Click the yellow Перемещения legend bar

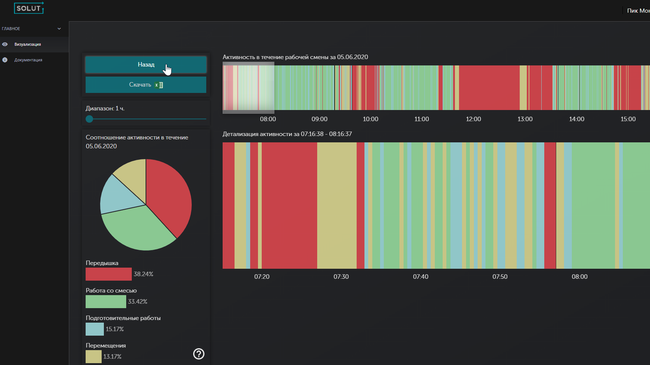click(93, 357)
